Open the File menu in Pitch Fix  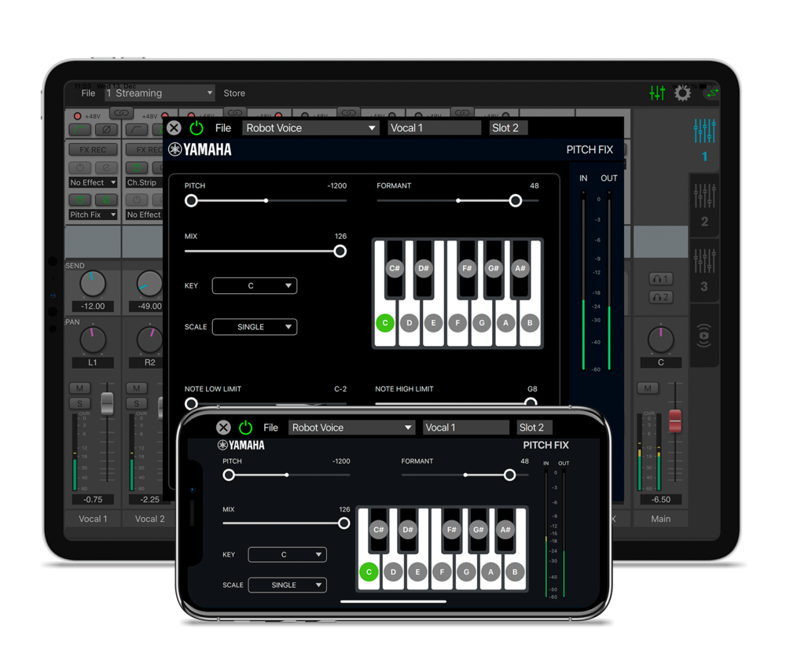coord(223,127)
